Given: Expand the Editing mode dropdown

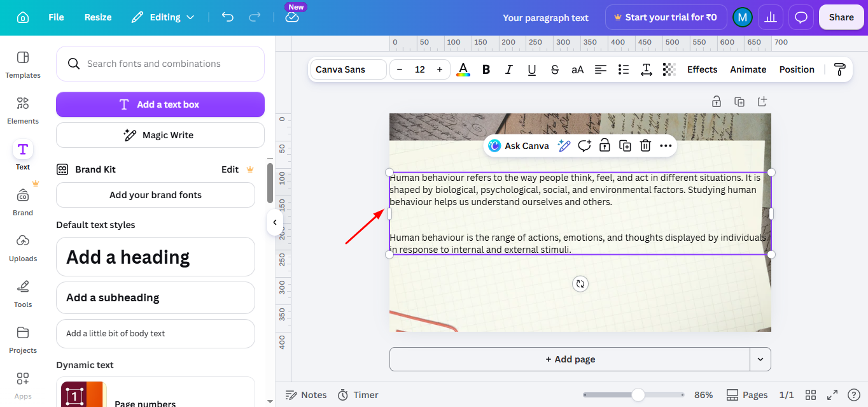Looking at the screenshot, I should 163,17.
